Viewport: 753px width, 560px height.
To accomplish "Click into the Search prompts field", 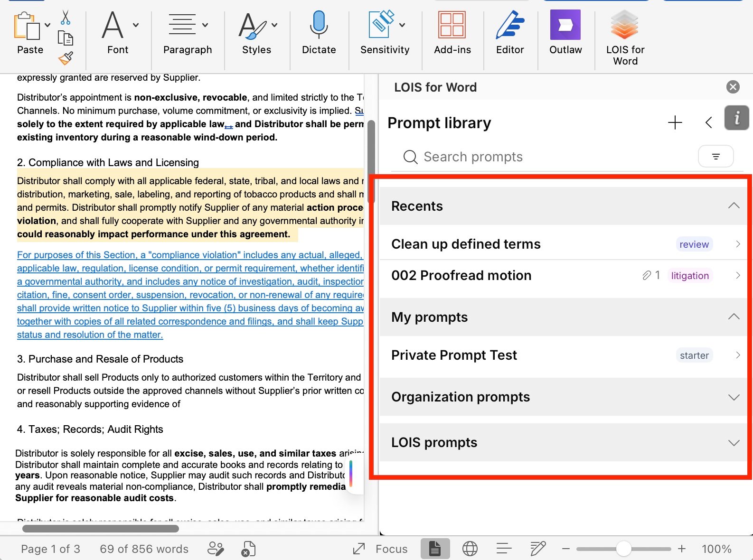I will click(544, 157).
